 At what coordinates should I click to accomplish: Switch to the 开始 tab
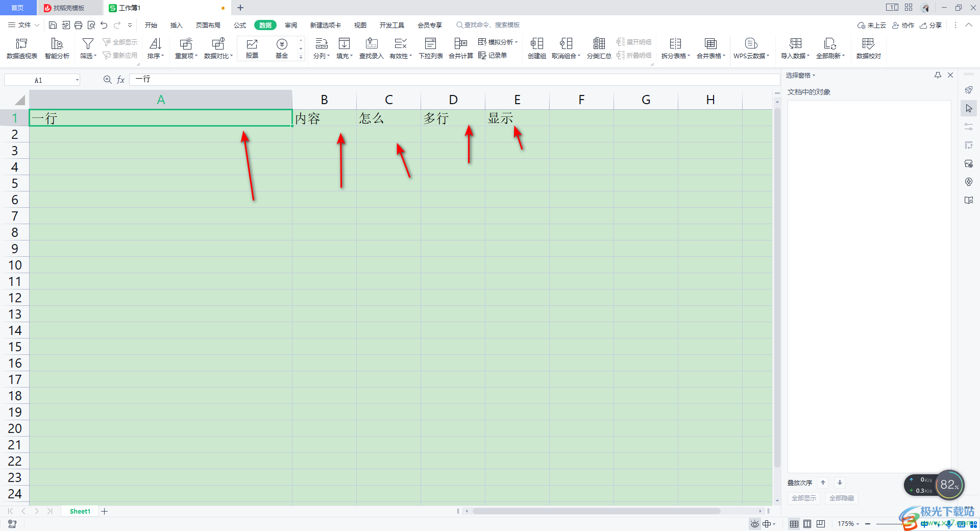pyautogui.click(x=151, y=25)
